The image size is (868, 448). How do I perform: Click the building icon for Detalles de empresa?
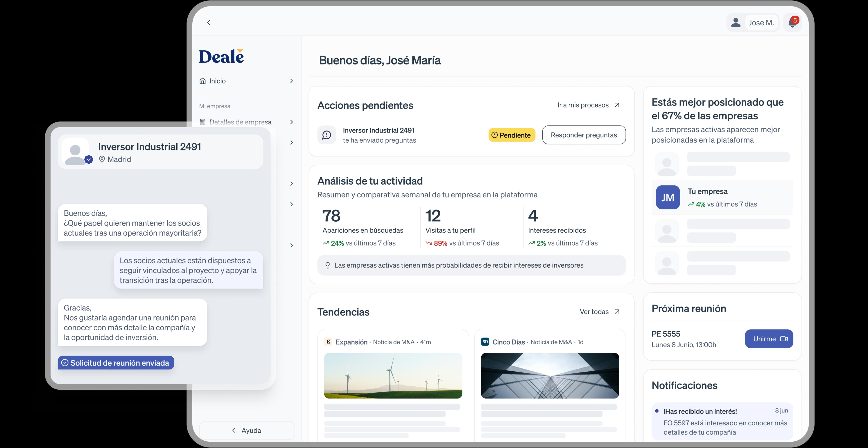tap(203, 122)
